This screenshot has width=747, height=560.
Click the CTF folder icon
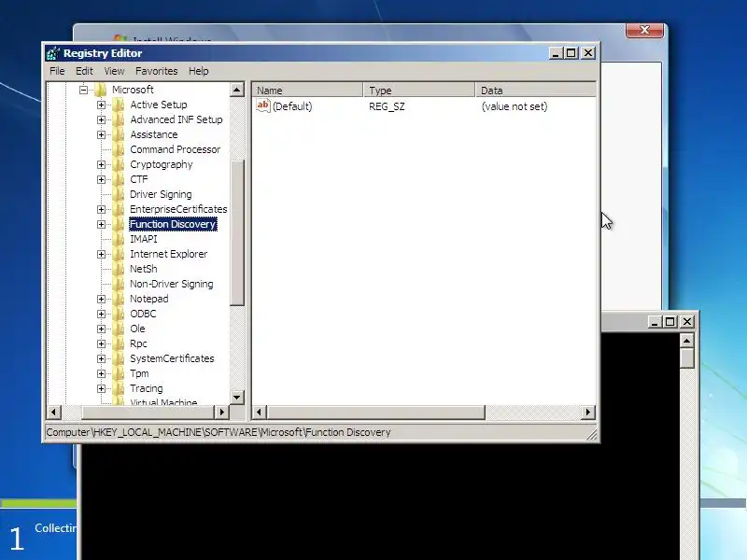tap(119, 179)
